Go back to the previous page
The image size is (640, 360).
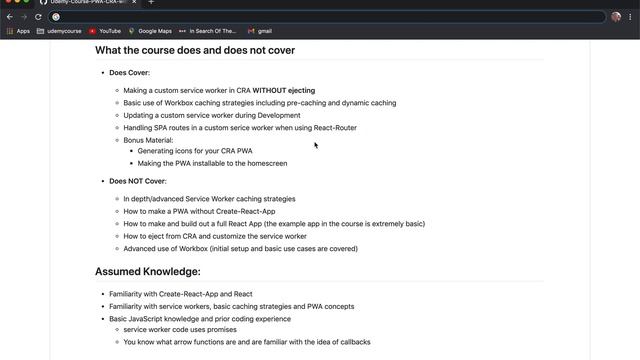click(10, 17)
